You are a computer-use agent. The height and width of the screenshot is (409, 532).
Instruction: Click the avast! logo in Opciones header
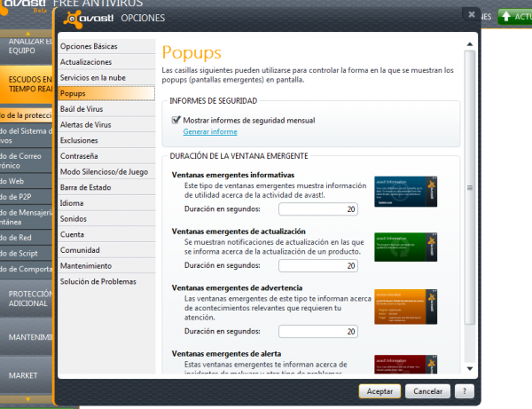point(89,19)
